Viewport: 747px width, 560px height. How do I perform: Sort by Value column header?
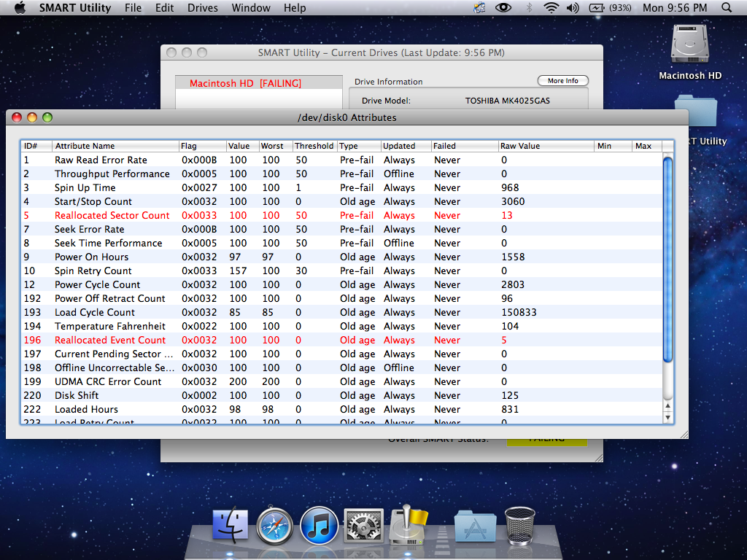tap(242, 146)
